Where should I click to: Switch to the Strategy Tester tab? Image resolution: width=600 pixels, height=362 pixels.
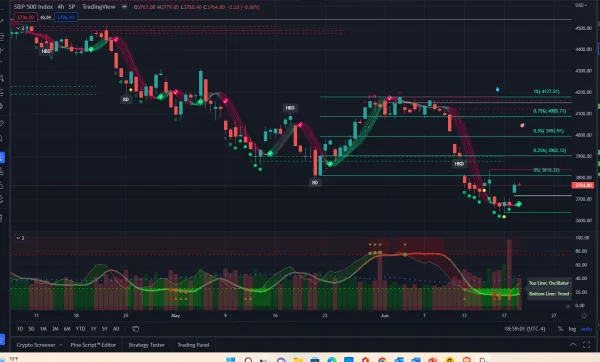tap(146, 345)
